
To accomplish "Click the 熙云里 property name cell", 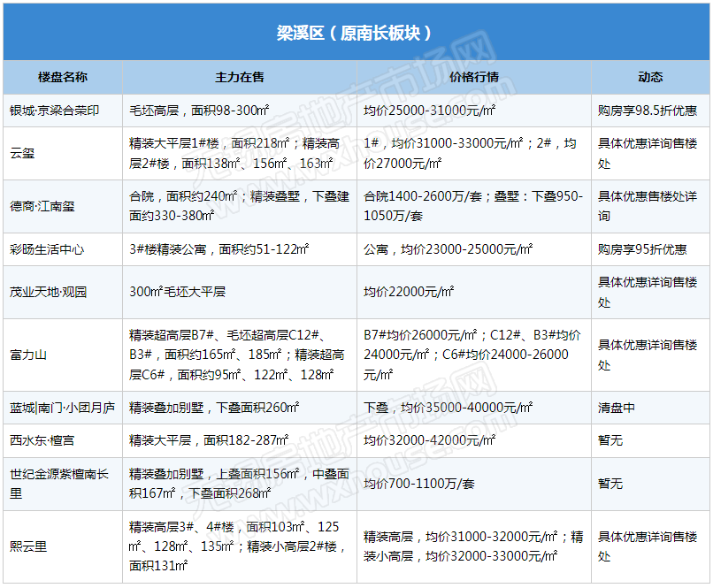I will (x=28, y=546).
